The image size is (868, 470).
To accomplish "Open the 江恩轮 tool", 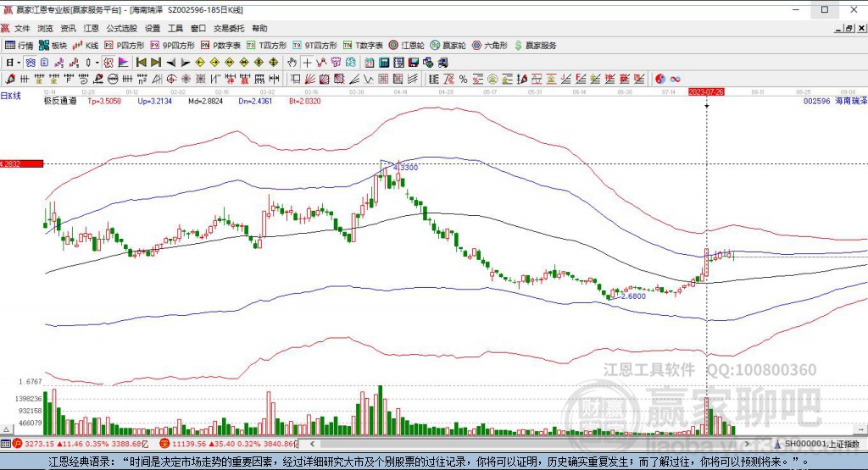I will 406,46.
